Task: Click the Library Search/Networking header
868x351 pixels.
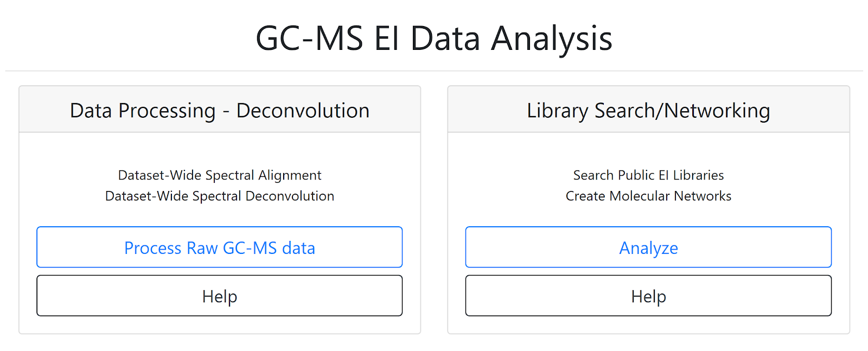Action: point(648,110)
